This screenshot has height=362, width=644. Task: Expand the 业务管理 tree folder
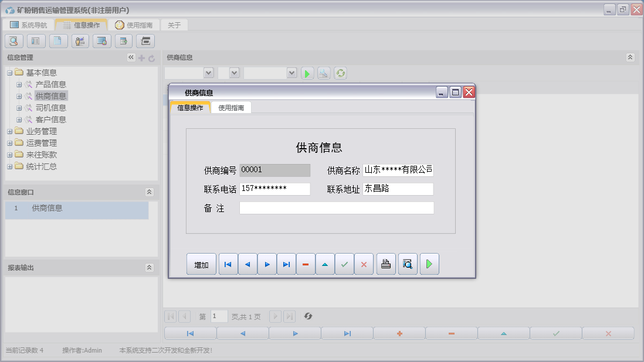[9, 131]
